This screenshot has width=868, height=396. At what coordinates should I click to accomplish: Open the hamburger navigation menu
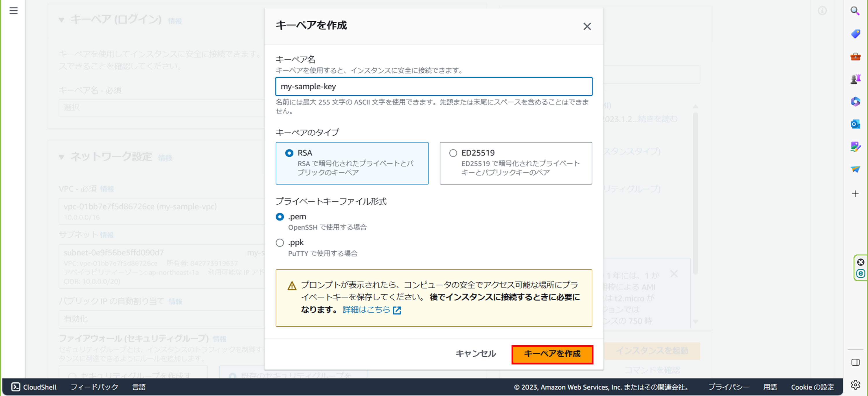[x=14, y=11]
